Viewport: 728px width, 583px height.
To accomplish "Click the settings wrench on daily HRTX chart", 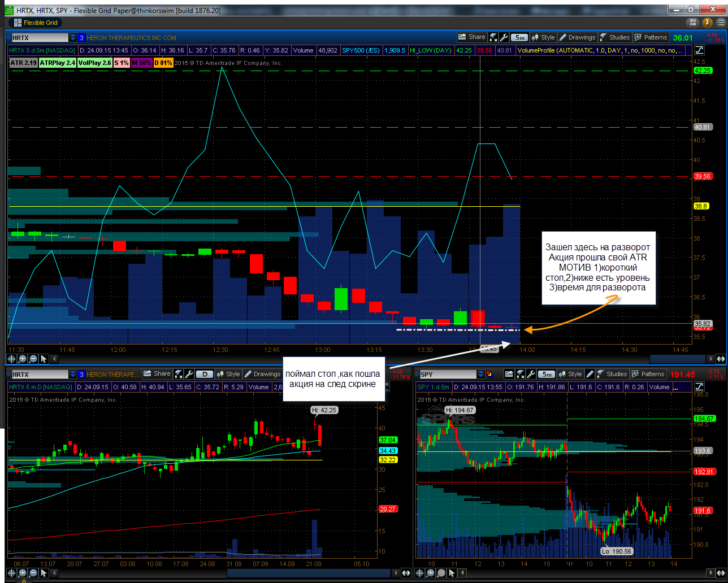I will click(x=189, y=374).
